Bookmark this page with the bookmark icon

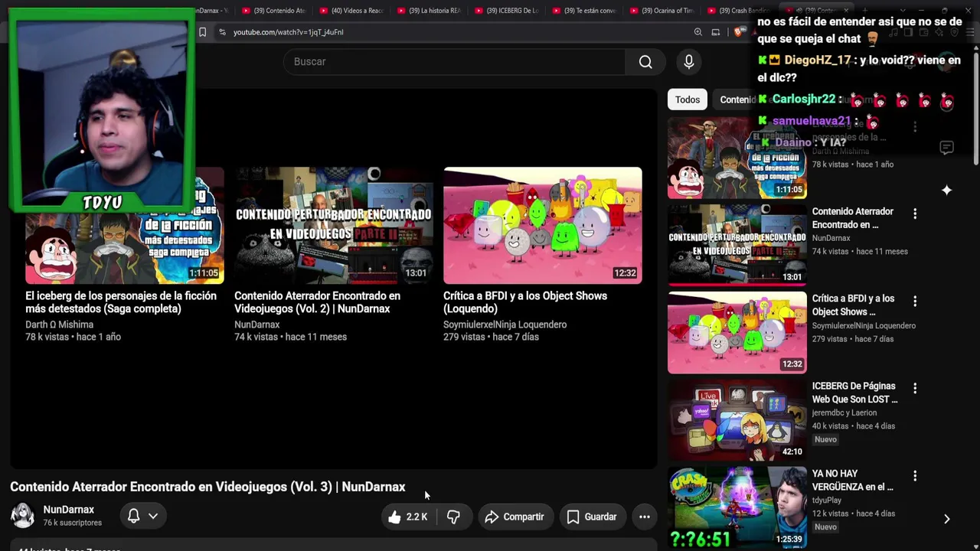coord(202,32)
